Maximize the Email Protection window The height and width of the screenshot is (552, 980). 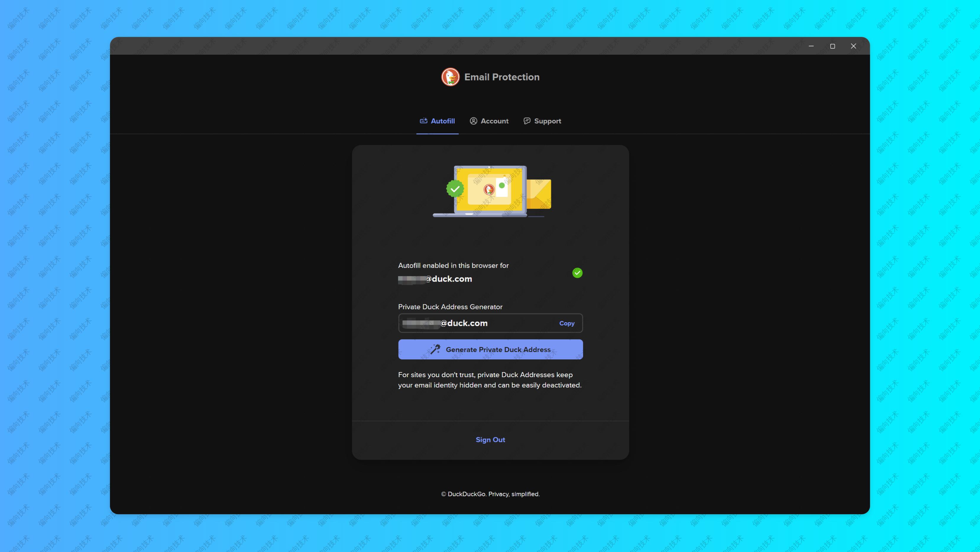(x=832, y=46)
